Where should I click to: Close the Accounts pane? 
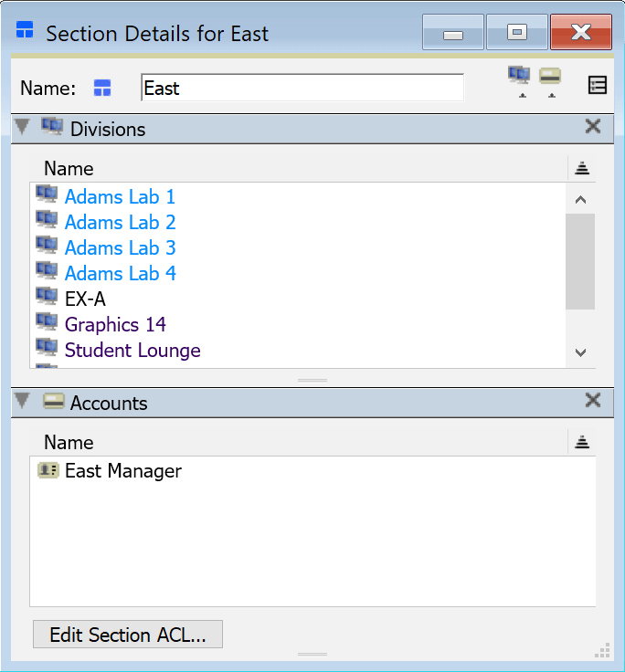point(593,401)
